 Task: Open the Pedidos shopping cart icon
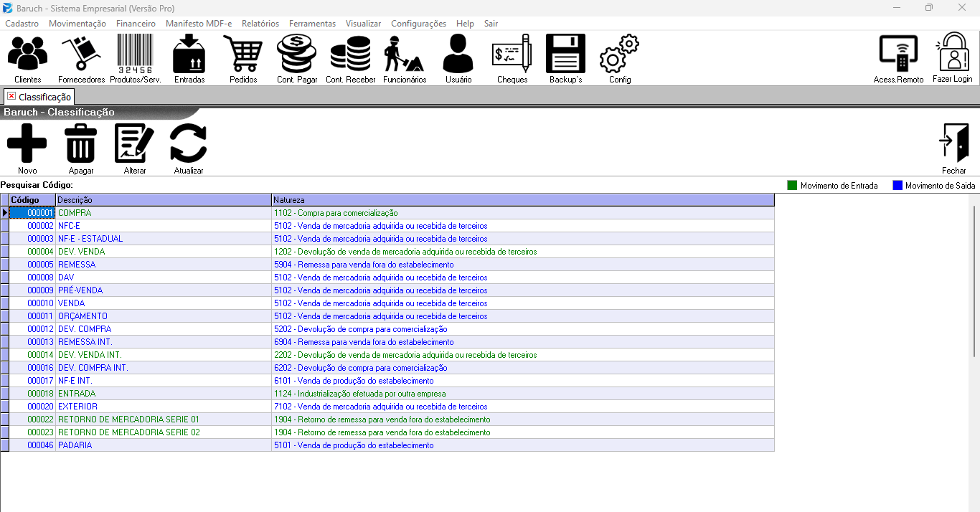243,54
